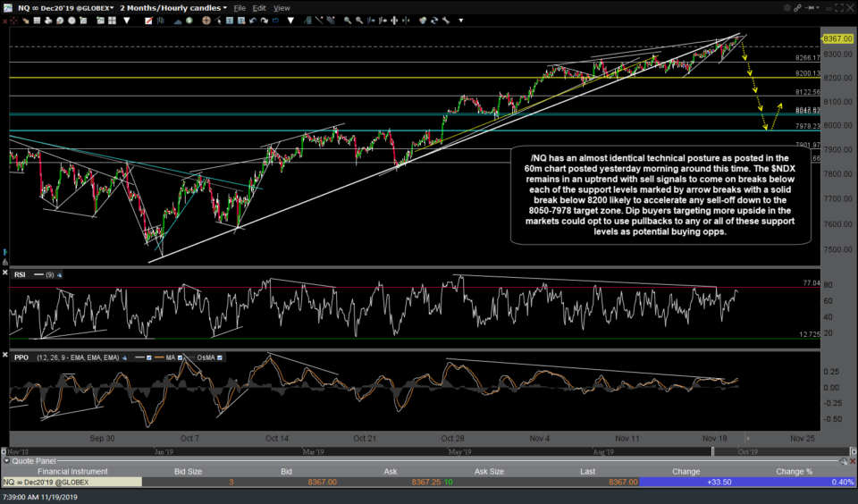Click the grid table icon in toolbar

click(37, 21)
